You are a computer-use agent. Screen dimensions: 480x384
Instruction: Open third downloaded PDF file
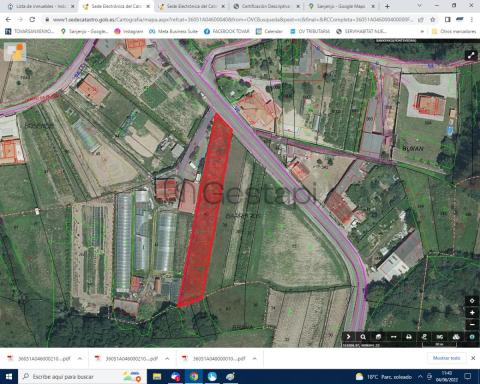pyautogui.click(x=214, y=359)
